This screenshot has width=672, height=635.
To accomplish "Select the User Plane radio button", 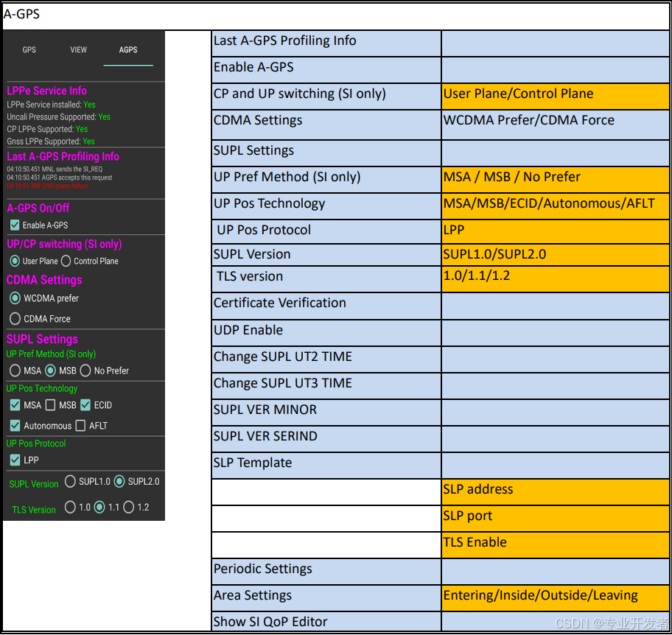I will click(x=15, y=261).
